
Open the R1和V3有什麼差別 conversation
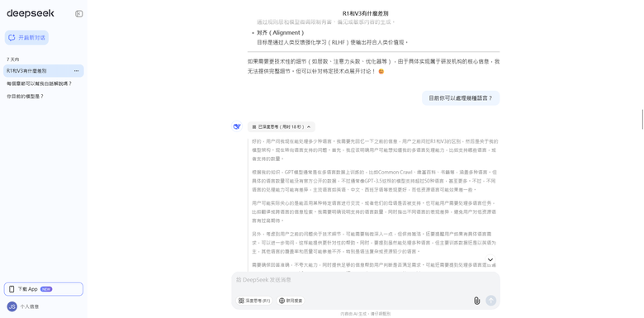pyautogui.click(x=44, y=71)
